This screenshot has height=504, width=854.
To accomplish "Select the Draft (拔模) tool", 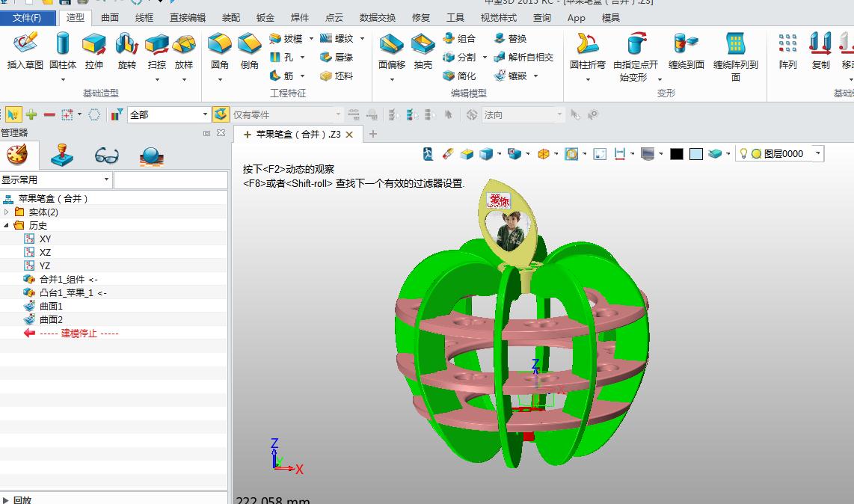I will pos(286,39).
